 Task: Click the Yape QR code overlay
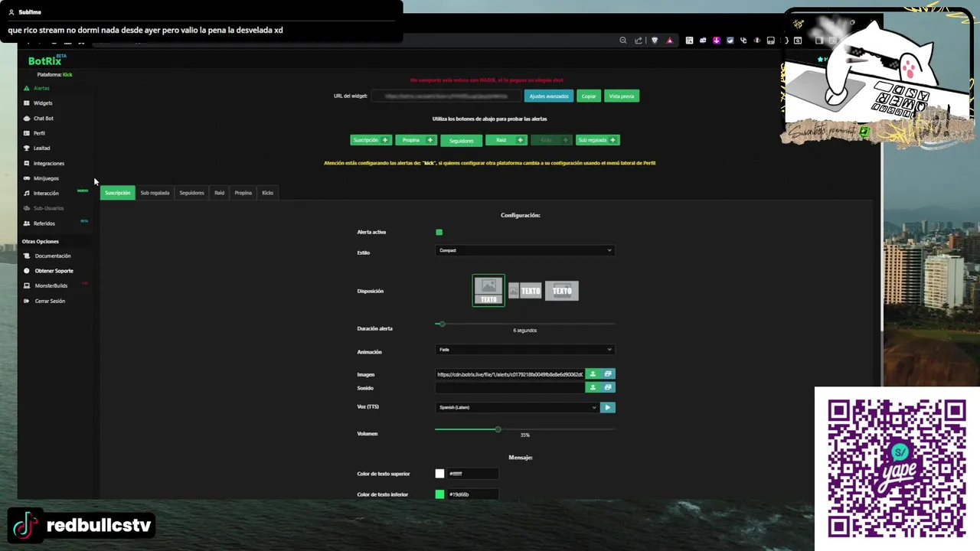point(897,468)
